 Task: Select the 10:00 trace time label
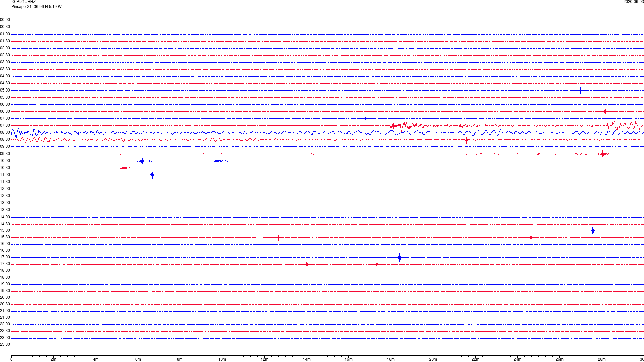point(5,161)
